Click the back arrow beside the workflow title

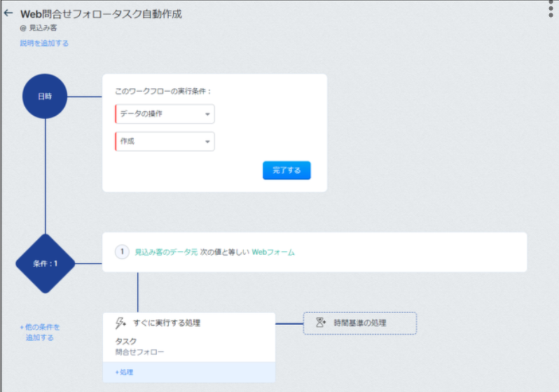click(x=8, y=13)
